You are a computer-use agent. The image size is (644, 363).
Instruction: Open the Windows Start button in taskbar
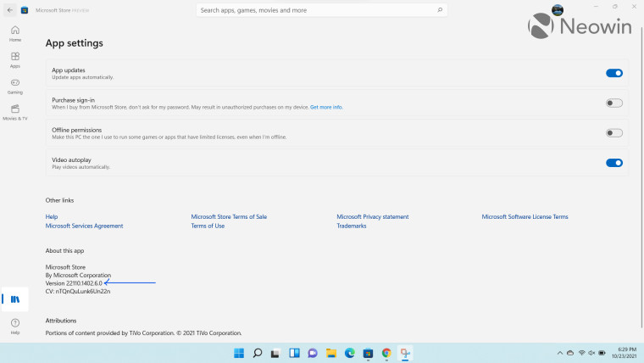click(x=239, y=353)
